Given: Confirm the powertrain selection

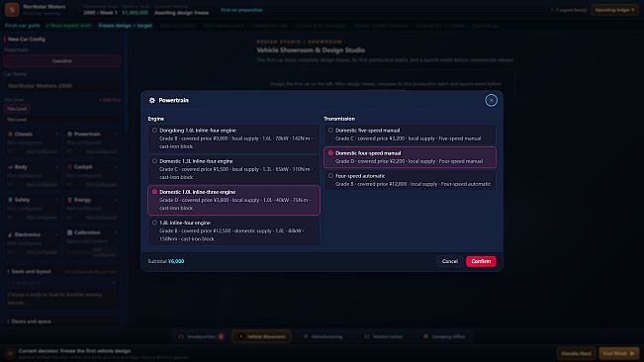Looking at the screenshot, I should tap(481, 261).
